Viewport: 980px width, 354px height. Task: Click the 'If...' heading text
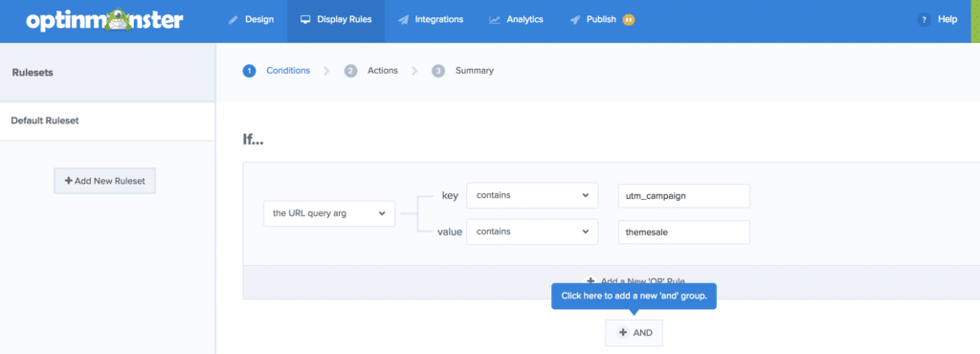pyautogui.click(x=253, y=140)
